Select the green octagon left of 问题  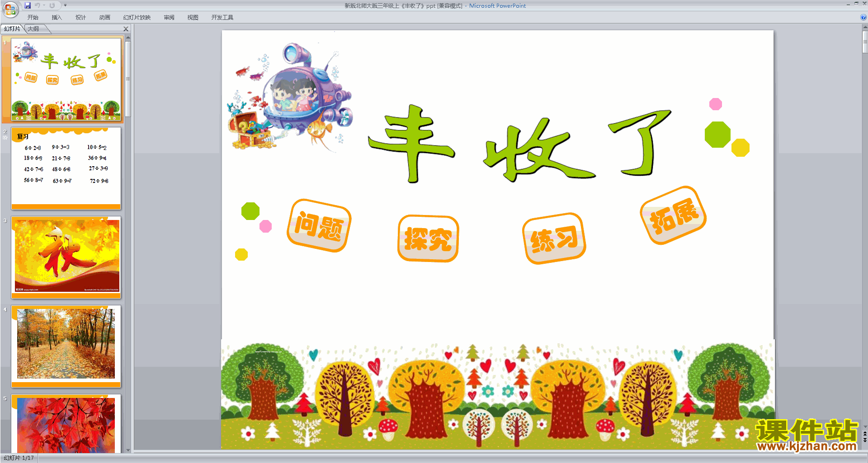[250, 211]
